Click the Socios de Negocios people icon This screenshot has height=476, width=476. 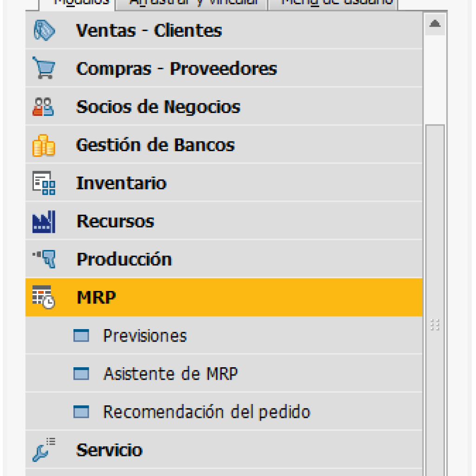click(43, 106)
